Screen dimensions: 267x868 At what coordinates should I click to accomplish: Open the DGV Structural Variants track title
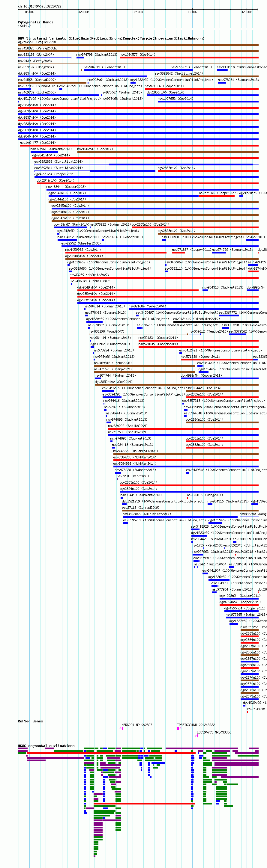click(x=111, y=38)
